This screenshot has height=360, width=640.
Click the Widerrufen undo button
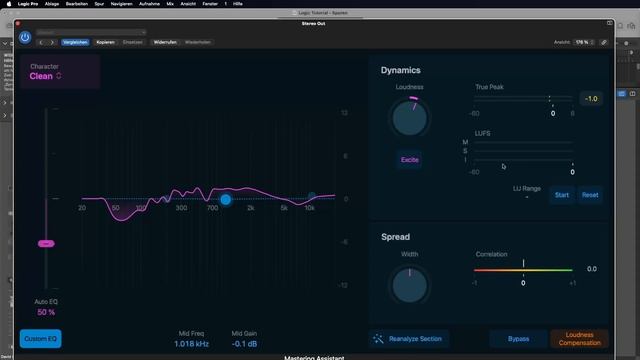[165, 42]
